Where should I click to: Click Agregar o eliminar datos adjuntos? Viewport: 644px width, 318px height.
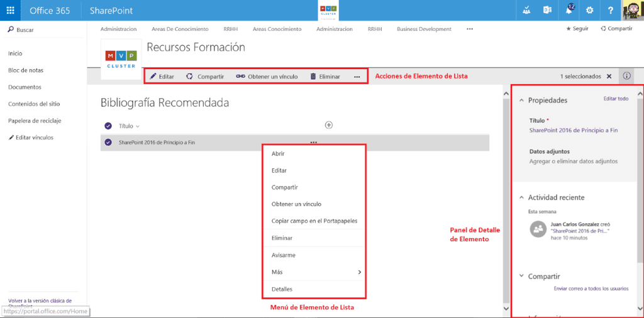click(x=574, y=162)
